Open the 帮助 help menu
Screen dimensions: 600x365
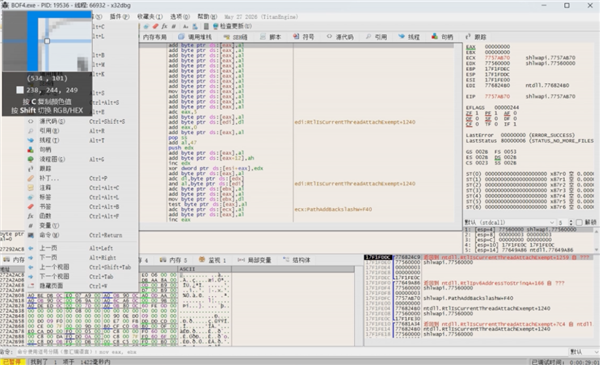[207, 16]
